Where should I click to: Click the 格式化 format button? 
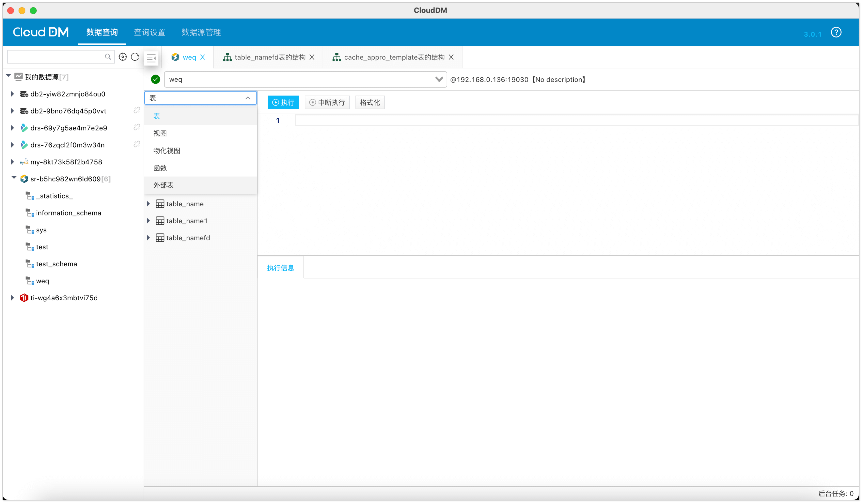coord(370,102)
